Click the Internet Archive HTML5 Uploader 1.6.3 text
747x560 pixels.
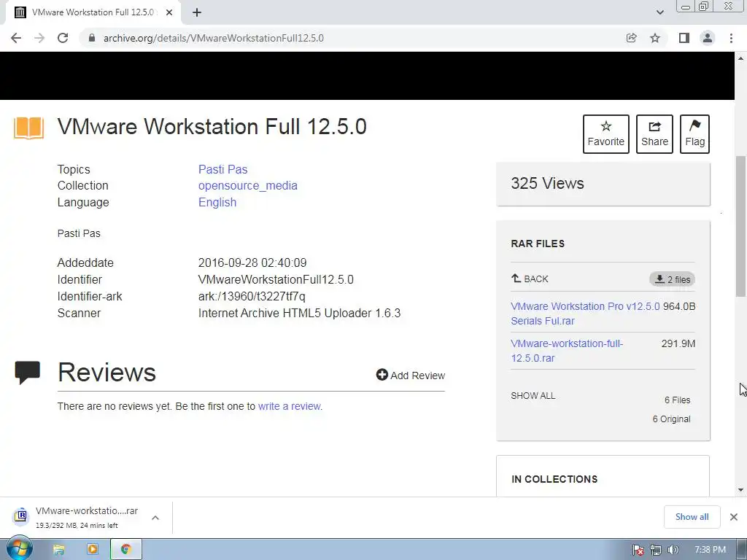(299, 314)
